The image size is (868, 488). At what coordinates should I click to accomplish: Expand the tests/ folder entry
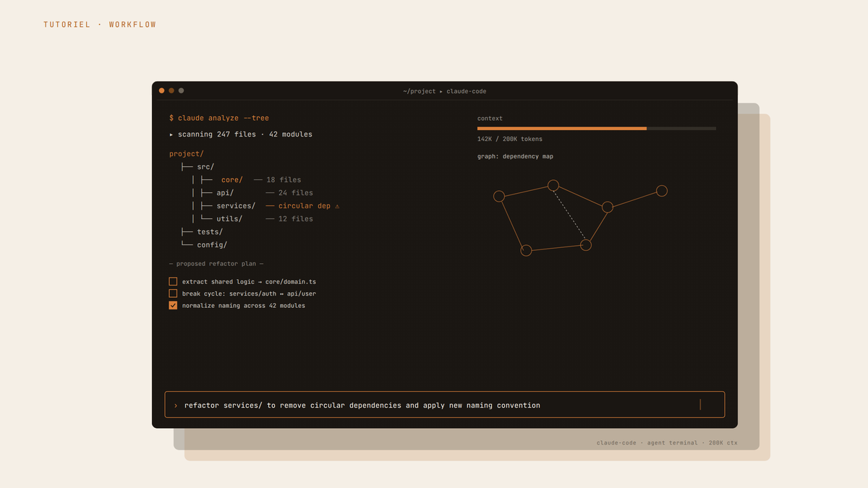pos(210,232)
